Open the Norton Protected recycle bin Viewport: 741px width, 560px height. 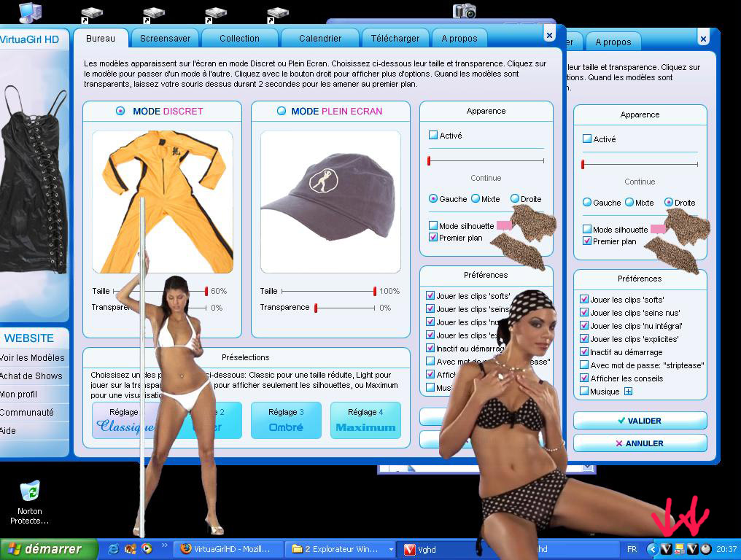coord(30,491)
